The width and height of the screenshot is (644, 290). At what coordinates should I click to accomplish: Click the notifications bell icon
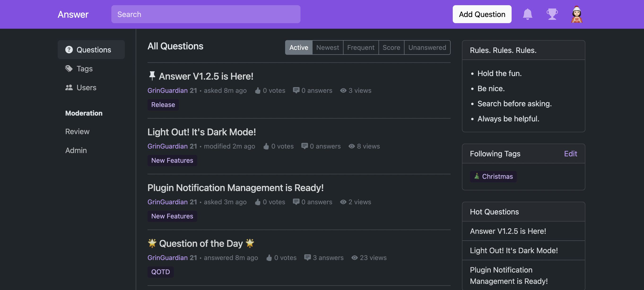(x=527, y=14)
